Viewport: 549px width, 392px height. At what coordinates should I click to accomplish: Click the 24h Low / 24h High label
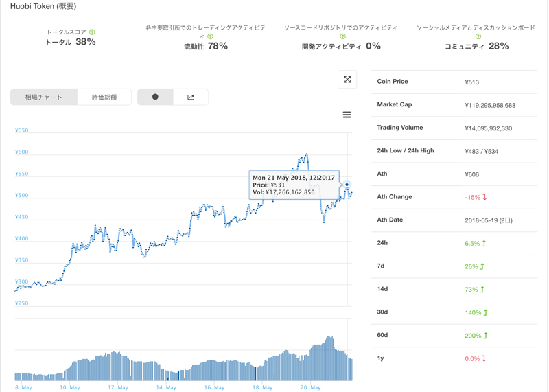click(406, 150)
